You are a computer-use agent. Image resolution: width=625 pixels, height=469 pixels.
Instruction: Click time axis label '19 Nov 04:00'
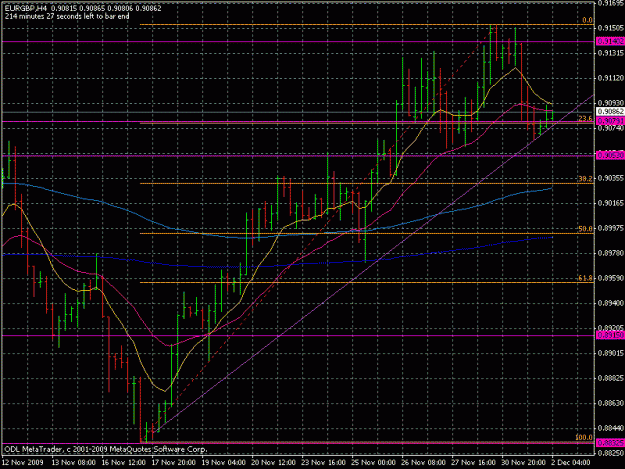click(224, 463)
